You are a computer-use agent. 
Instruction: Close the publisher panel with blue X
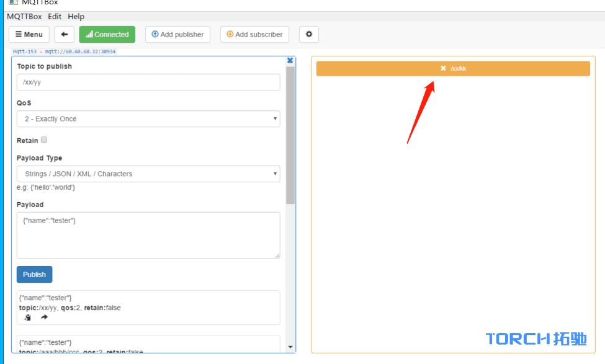click(x=290, y=61)
